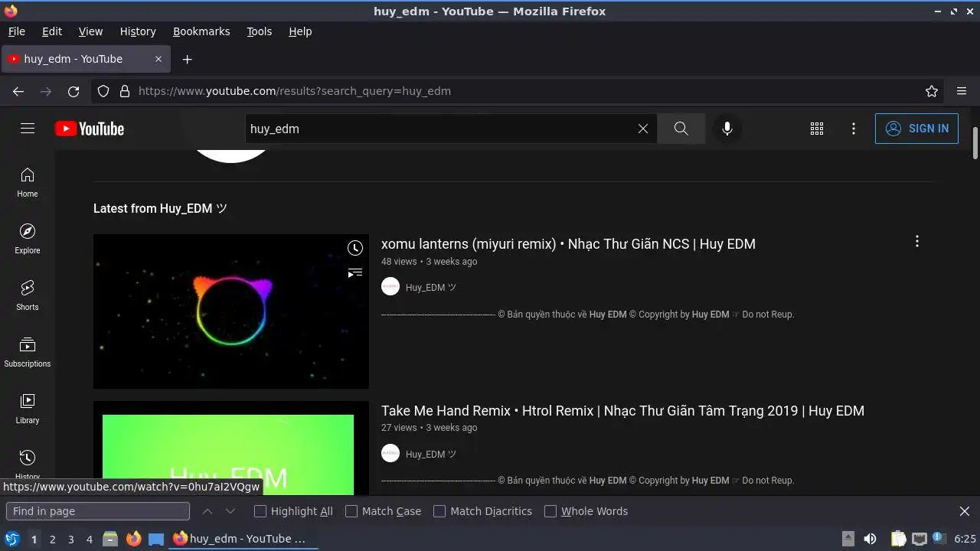Switch to workspace 3 in taskbar
980x551 pixels.
70,539
